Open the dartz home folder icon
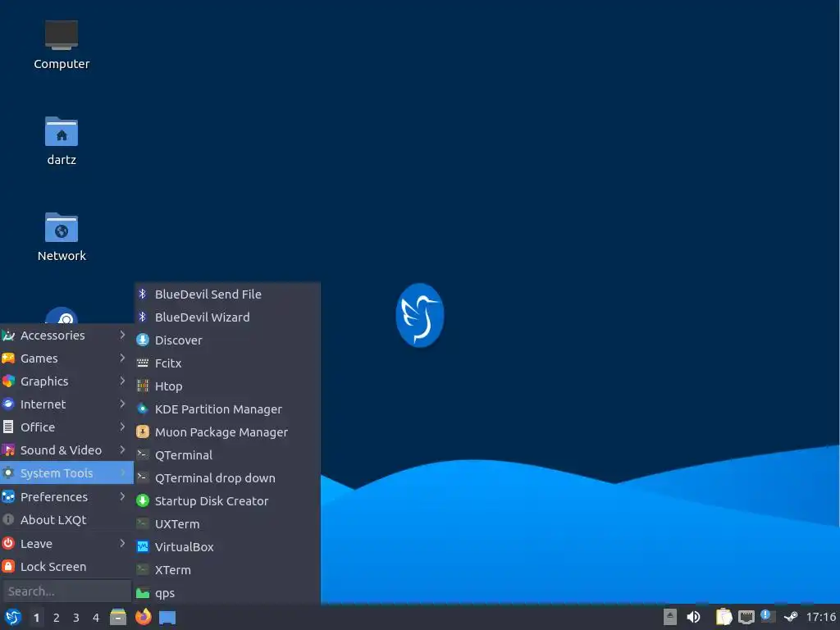The height and width of the screenshot is (630, 840). 62,131
